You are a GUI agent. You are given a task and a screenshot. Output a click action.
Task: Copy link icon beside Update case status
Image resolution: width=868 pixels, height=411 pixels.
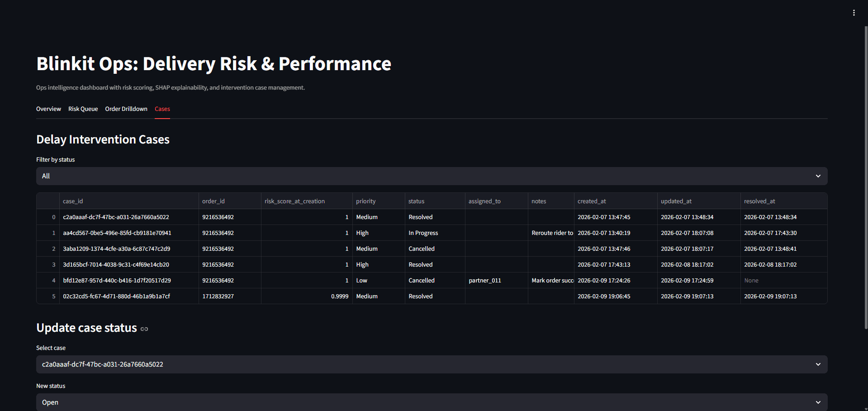point(144,329)
